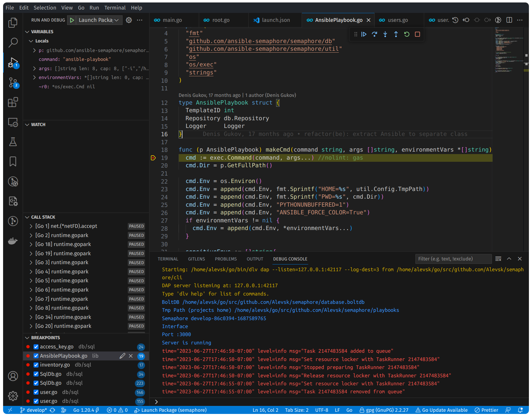Open the Source Control view
Screen dimensions: 532x417
tap(13, 82)
